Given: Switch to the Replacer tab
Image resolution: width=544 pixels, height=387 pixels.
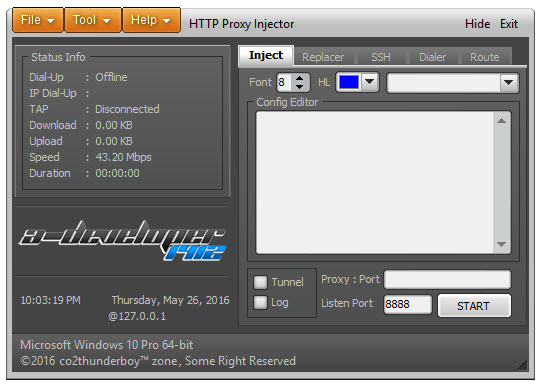Looking at the screenshot, I should coord(323,57).
